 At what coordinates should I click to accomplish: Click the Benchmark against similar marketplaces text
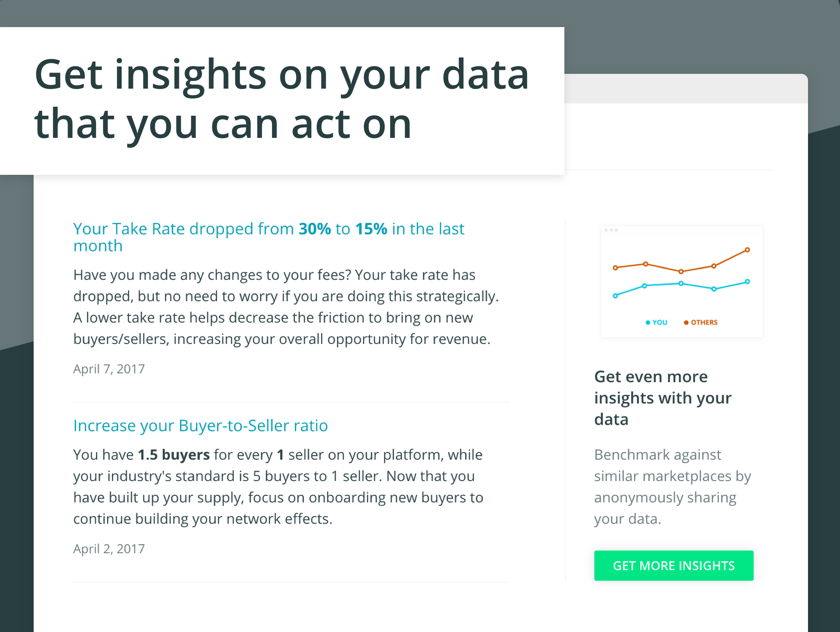(x=673, y=487)
